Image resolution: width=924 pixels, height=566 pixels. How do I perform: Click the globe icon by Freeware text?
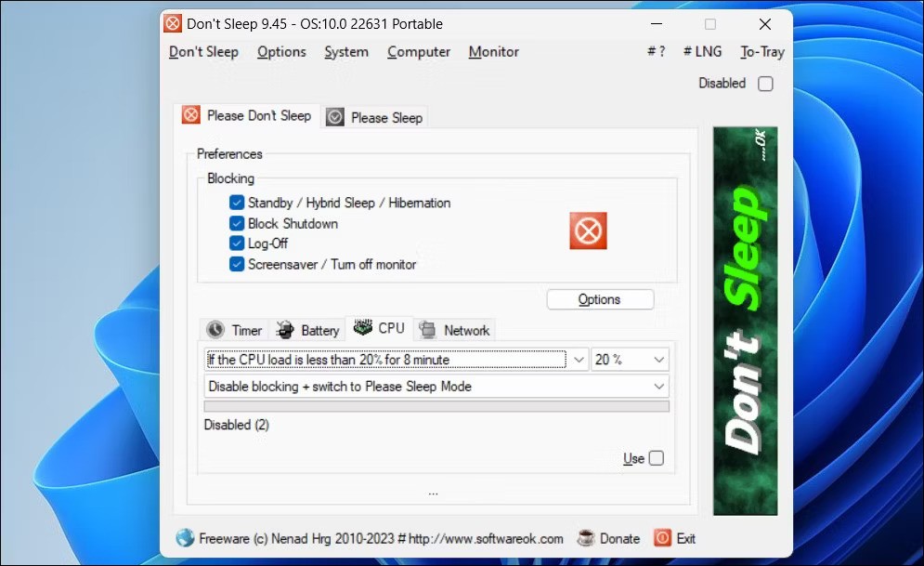pos(185,538)
